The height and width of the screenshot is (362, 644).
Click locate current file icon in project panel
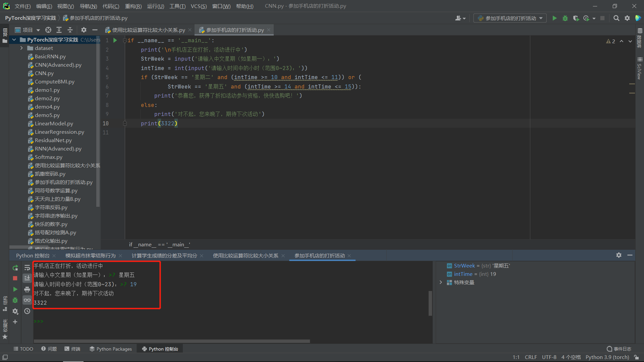[48, 30]
